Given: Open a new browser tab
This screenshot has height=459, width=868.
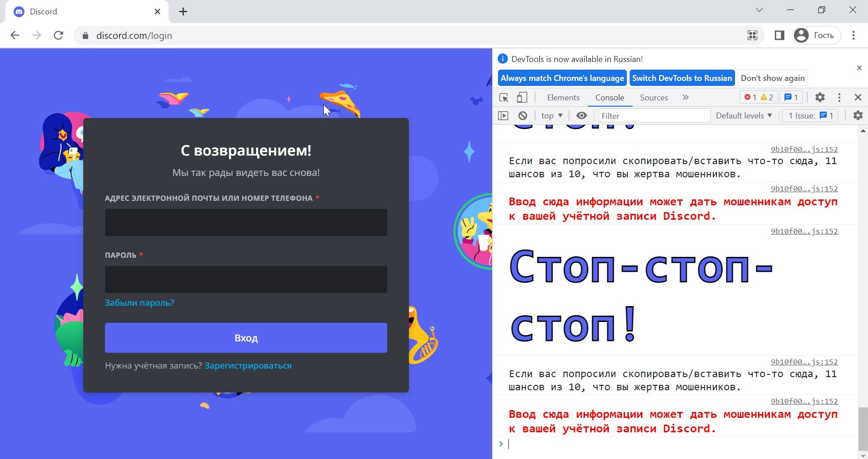Looking at the screenshot, I should pos(183,12).
